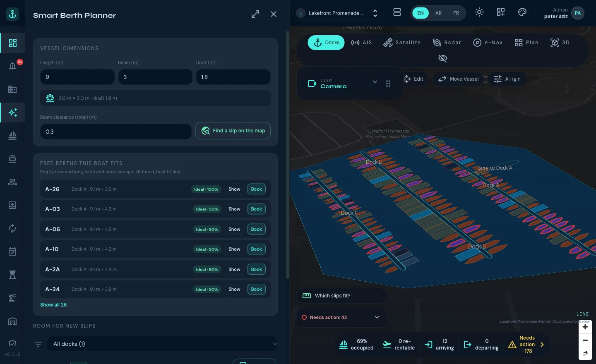The image size is (596, 364).
Task: Show berth A-03 on map
Action: (x=234, y=209)
